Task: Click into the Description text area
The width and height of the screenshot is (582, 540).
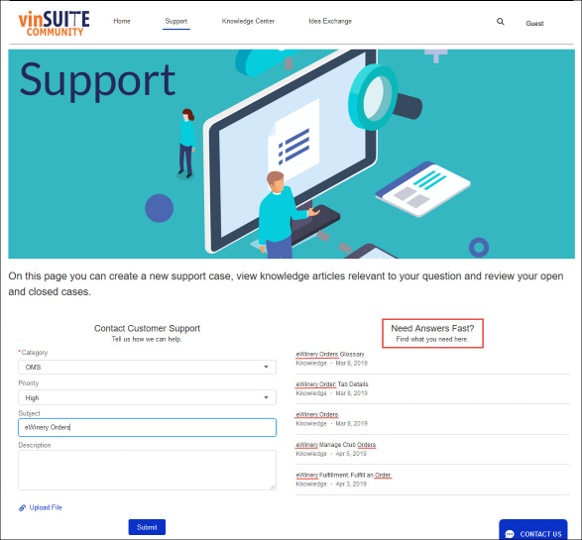Action: (x=147, y=470)
